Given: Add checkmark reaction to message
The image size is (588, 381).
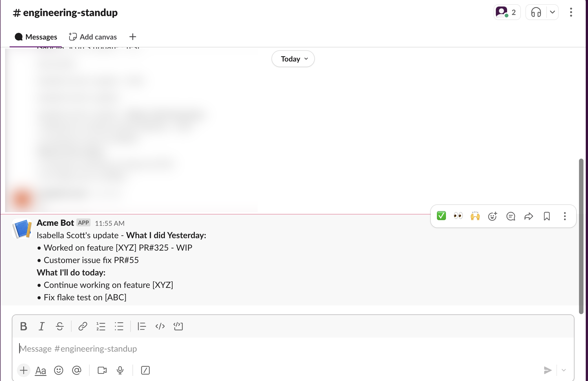Looking at the screenshot, I should click(441, 216).
